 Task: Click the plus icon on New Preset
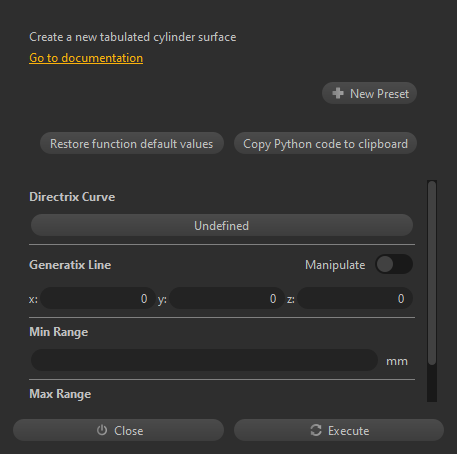338,93
